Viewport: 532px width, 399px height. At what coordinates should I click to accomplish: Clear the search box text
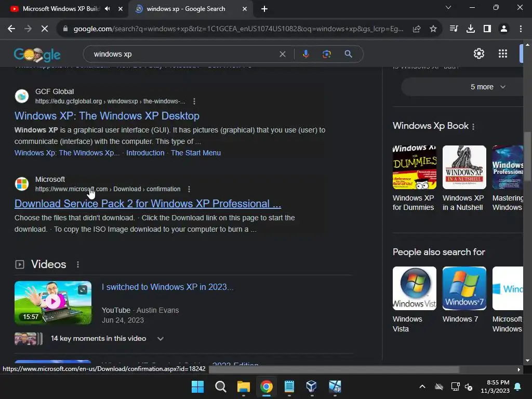pos(282,54)
